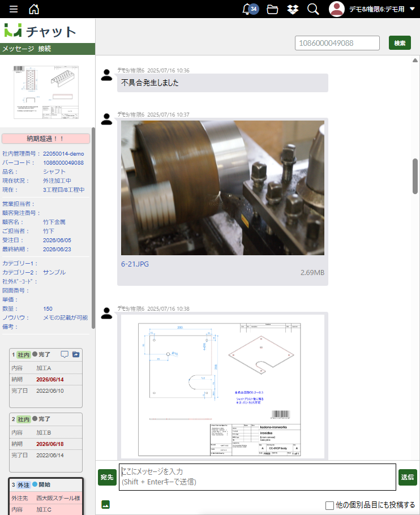Open the part drawing thumbnail in sidebar

pyautogui.click(x=46, y=92)
